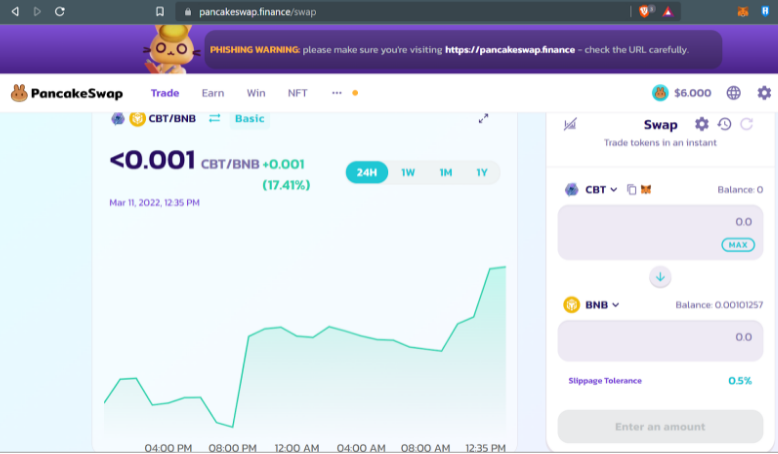Image resolution: width=778 pixels, height=454 pixels.
Task: Click the Balance: 0 text for CBT
Action: (x=740, y=190)
